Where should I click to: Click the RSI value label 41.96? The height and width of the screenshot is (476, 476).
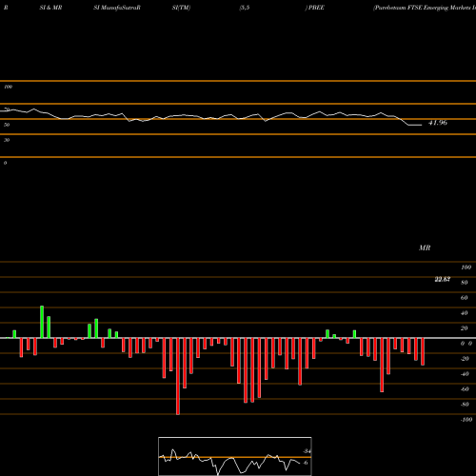pyautogui.click(x=438, y=123)
